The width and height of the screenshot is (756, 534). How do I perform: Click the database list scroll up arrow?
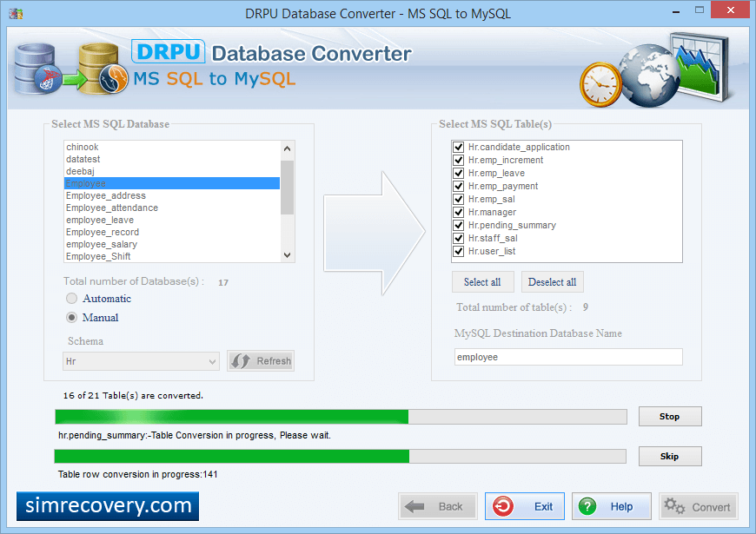pos(288,148)
